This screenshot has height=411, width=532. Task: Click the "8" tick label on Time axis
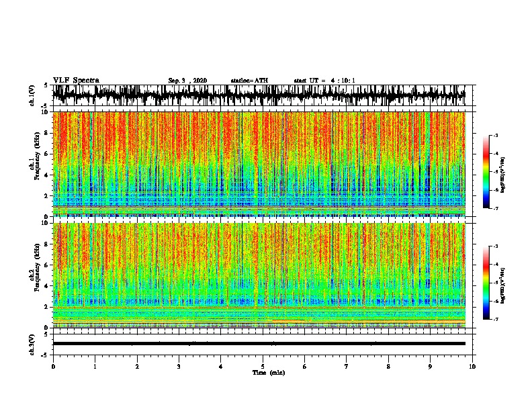pos(388,367)
